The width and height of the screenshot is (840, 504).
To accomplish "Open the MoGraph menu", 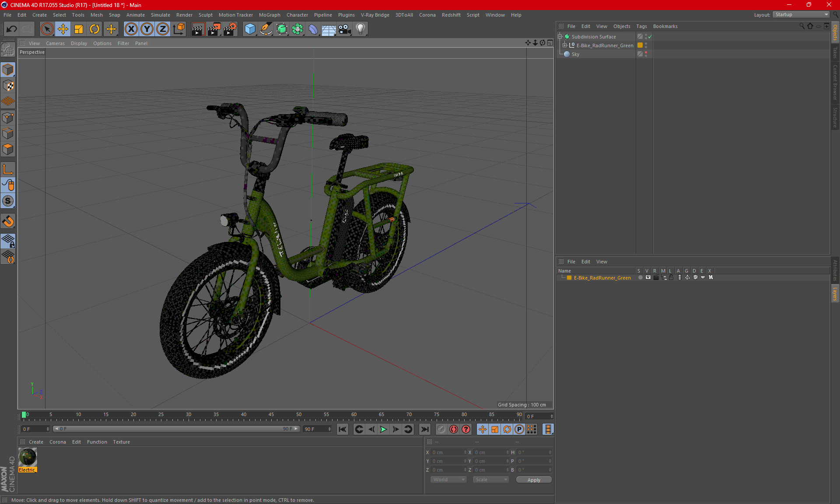I will pyautogui.click(x=269, y=15).
